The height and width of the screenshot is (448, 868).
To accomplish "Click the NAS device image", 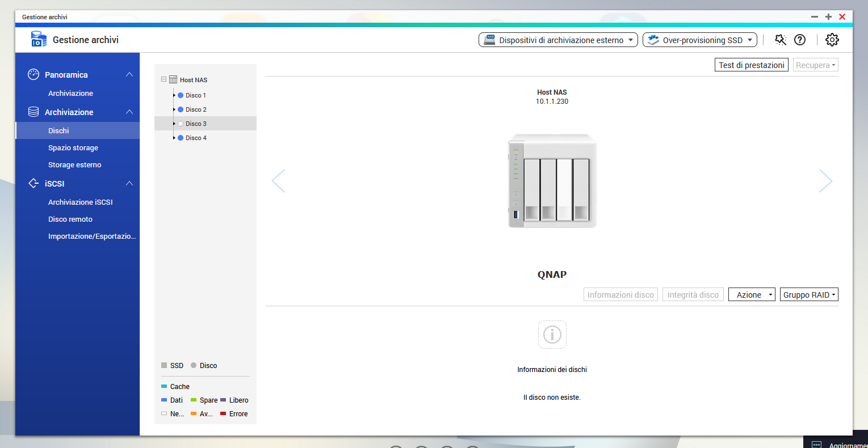I will click(x=552, y=181).
